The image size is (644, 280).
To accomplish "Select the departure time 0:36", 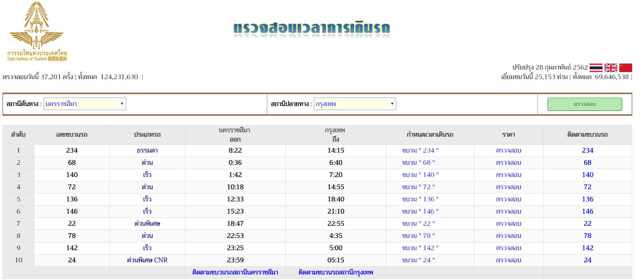I will [x=235, y=163].
